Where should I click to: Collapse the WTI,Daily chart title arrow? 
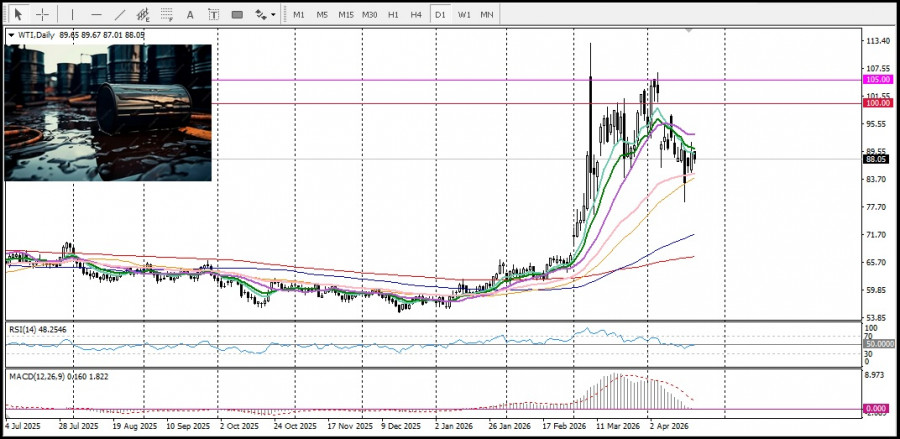(x=11, y=35)
